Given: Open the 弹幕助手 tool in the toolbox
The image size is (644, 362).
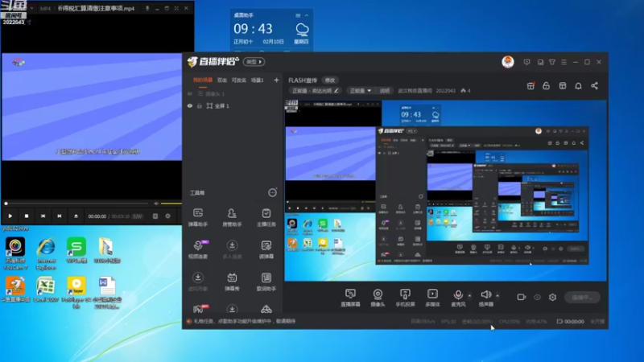Looking at the screenshot, I should tap(198, 217).
